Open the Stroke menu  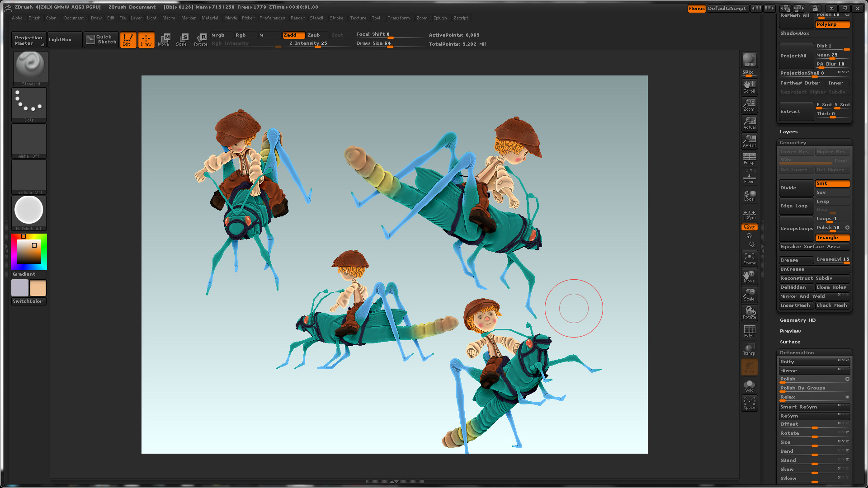pyautogui.click(x=336, y=18)
